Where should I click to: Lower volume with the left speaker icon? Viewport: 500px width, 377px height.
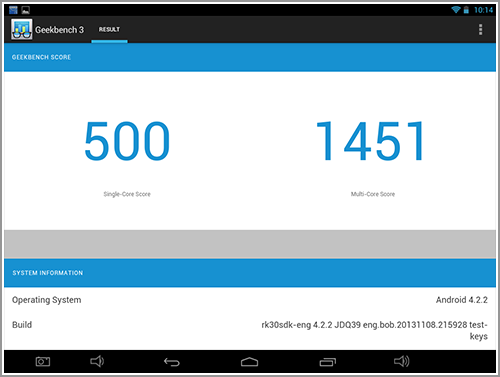[x=97, y=361]
